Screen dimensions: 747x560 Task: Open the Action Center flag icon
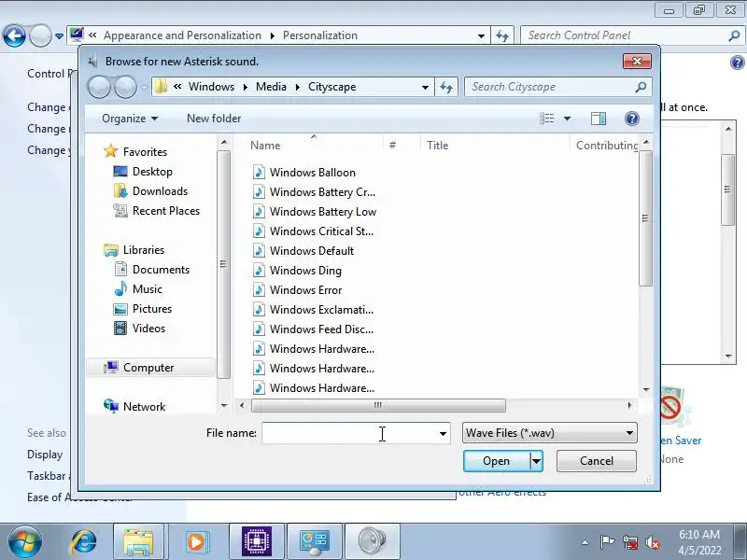pos(607,542)
